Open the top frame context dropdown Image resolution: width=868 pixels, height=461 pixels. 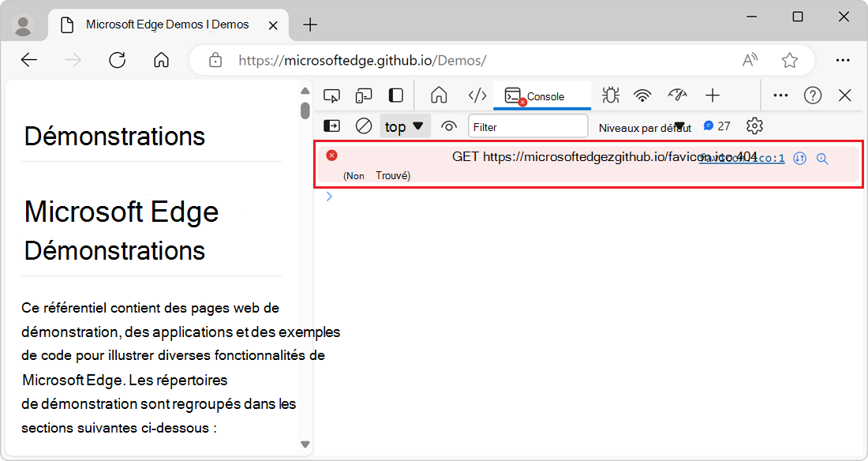(x=405, y=126)
